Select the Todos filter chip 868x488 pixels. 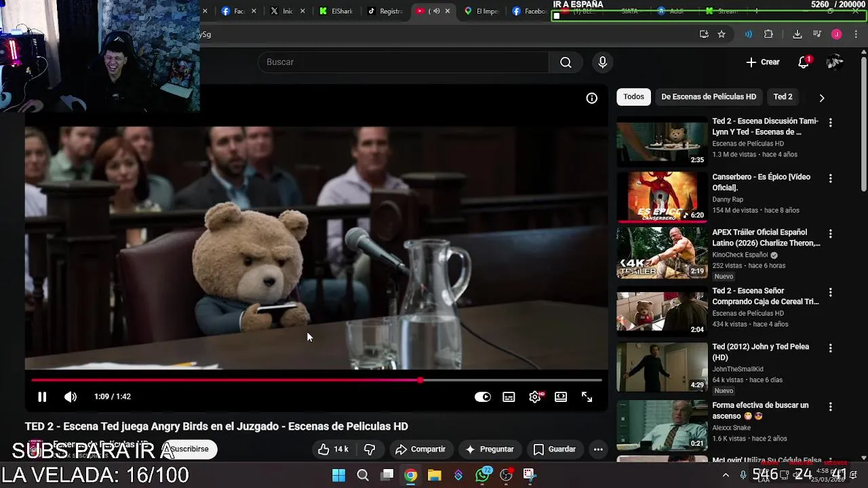(x=633, y=97)
